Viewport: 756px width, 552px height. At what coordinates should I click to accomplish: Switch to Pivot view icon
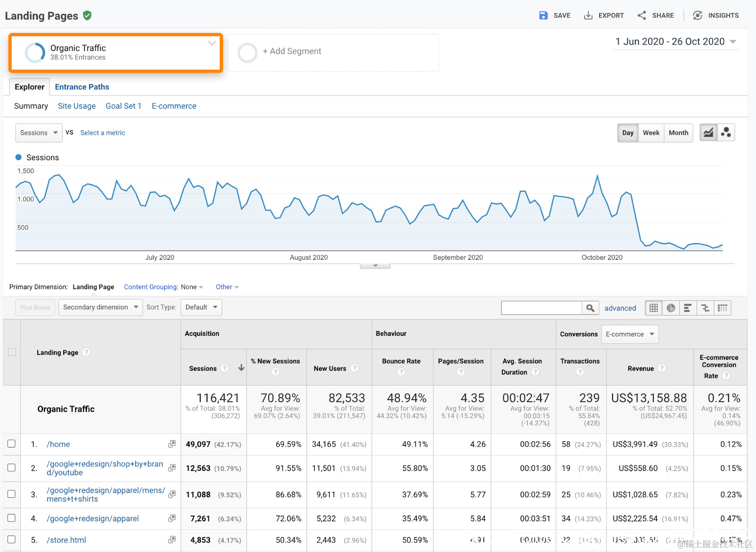(x=722, y=308)
